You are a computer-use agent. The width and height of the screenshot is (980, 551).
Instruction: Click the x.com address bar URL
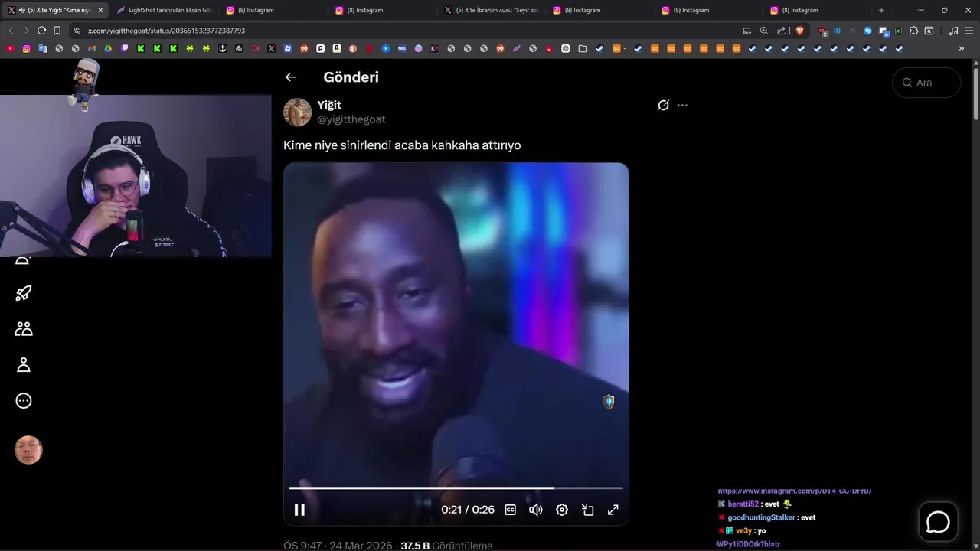pos(166,31)
